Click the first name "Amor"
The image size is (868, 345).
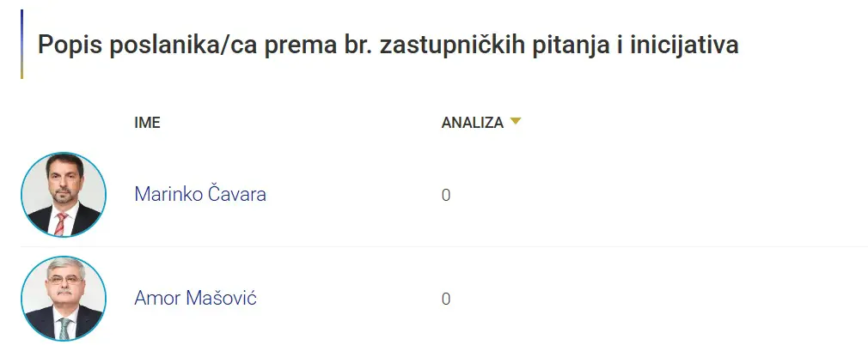(157, 299)
